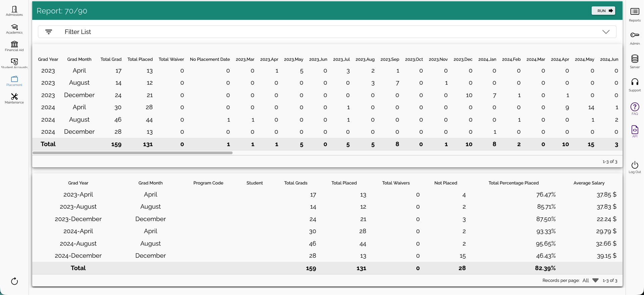Click the Average Salary column header
Screen dimensions: 644x295
[x=589, y=183]
